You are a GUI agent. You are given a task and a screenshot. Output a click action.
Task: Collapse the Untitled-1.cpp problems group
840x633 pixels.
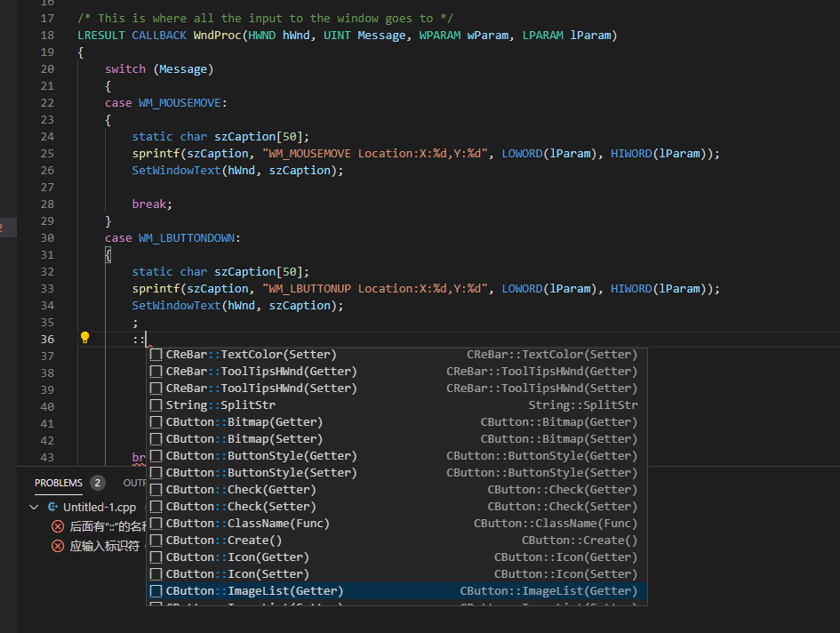coord(33,506)
